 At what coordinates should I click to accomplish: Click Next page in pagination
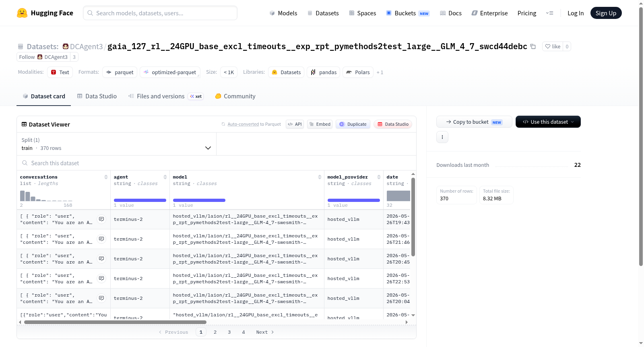[x=265, y=332]
